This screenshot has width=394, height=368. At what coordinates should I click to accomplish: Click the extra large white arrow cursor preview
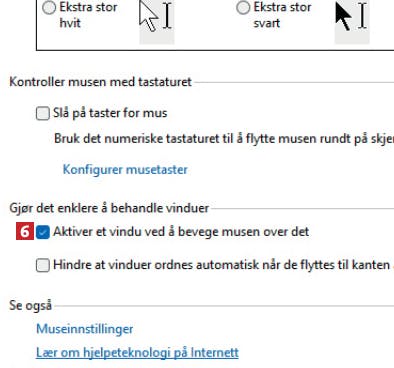pyautogui.click(x=148, y=16)
